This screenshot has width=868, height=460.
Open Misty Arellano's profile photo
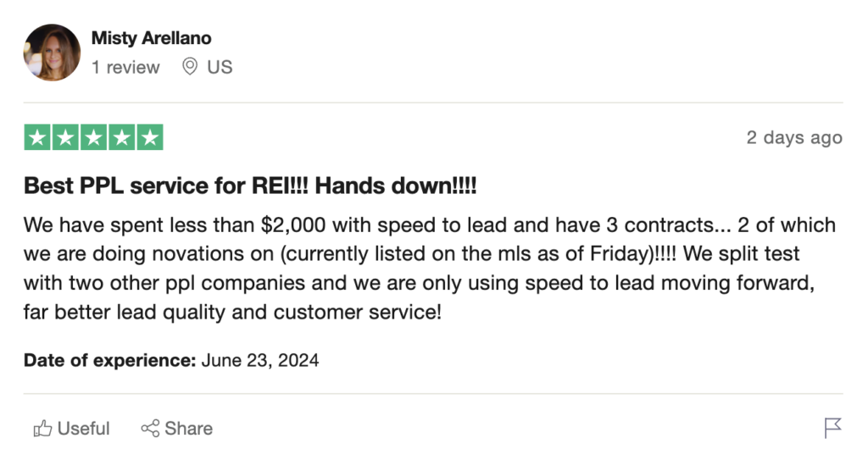point(52,53)
